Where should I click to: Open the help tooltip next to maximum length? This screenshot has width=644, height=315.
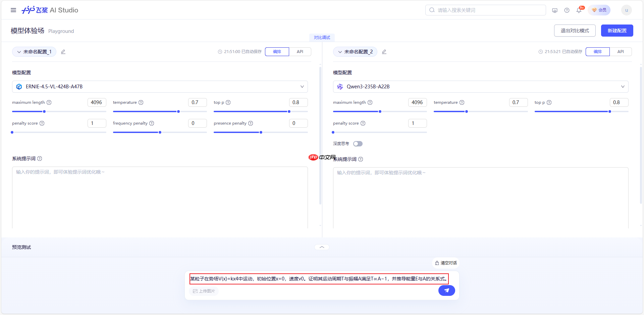pyautogui.click(x=49, y=102)
